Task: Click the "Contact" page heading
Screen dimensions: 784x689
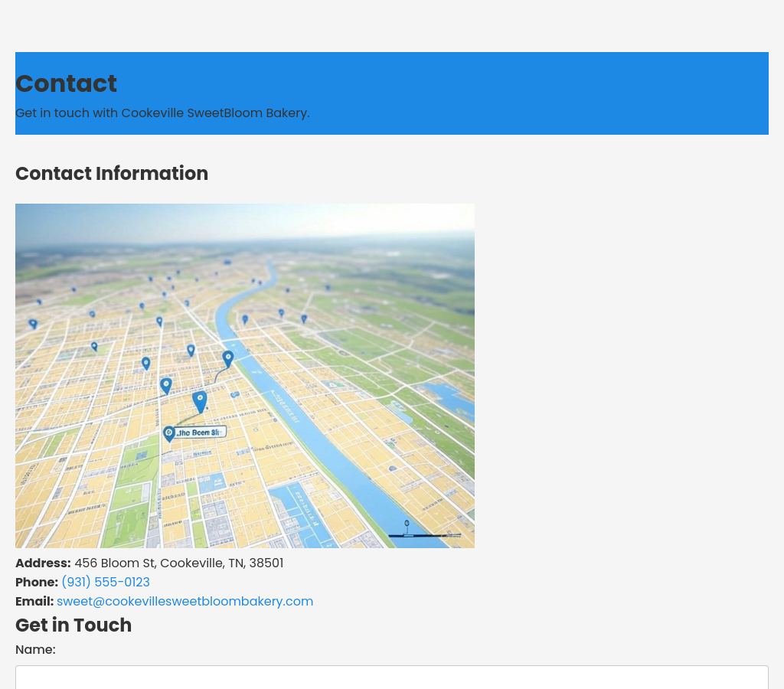Action: tap(67, 83)
